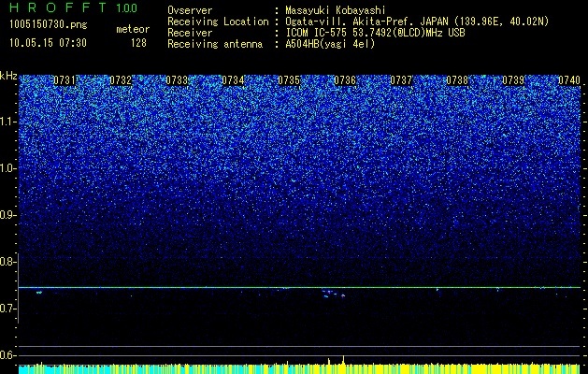The width and height of the screenshot is (588, 374).
Task: Click the 0733 time marker
Action: [177, 80]
